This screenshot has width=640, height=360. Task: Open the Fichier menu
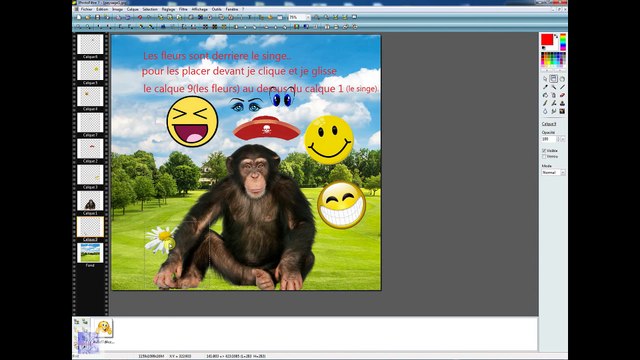[x=87, y=9]
